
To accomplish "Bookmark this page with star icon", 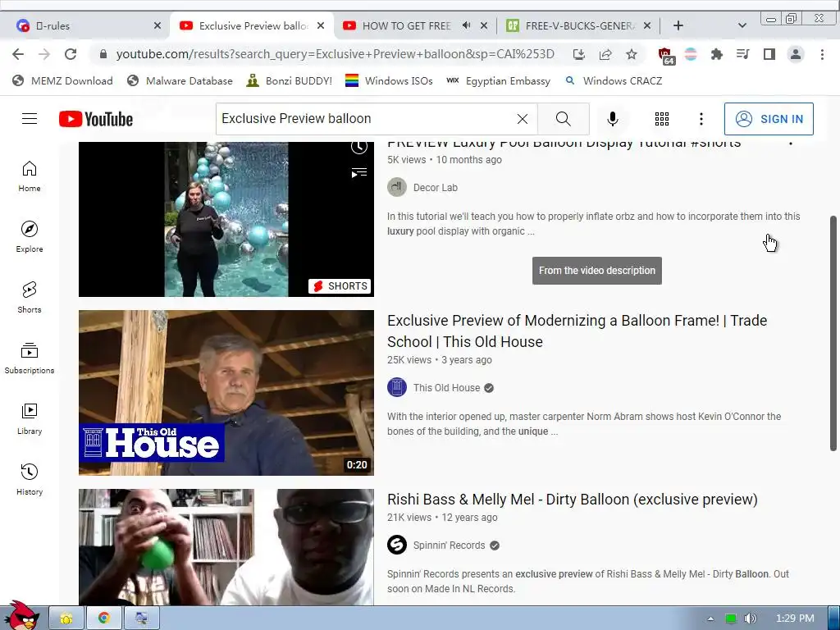I will point(632,54).
